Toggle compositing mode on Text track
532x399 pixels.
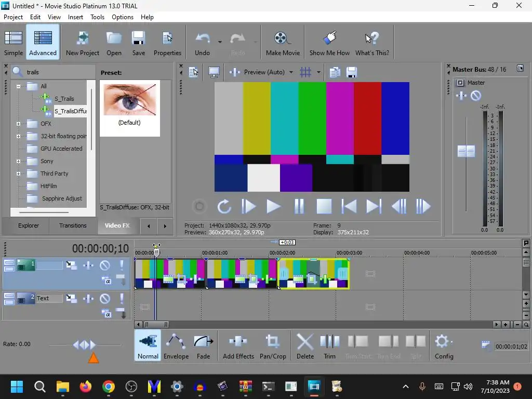tap(107, 314)
